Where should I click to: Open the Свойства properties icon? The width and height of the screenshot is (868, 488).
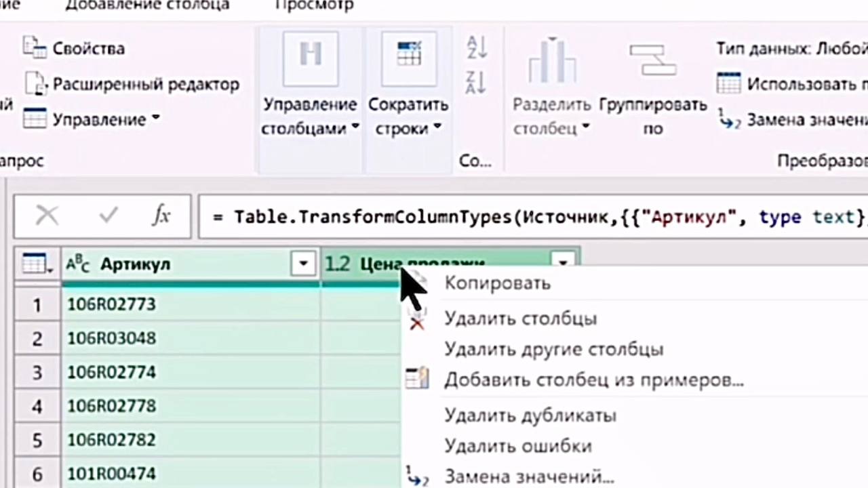[x=35, y=47]
